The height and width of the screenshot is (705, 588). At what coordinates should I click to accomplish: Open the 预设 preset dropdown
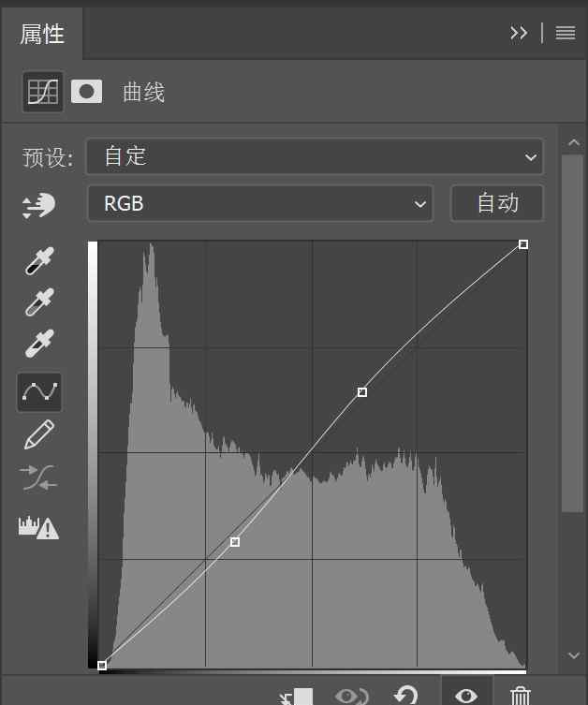point(315,156)
